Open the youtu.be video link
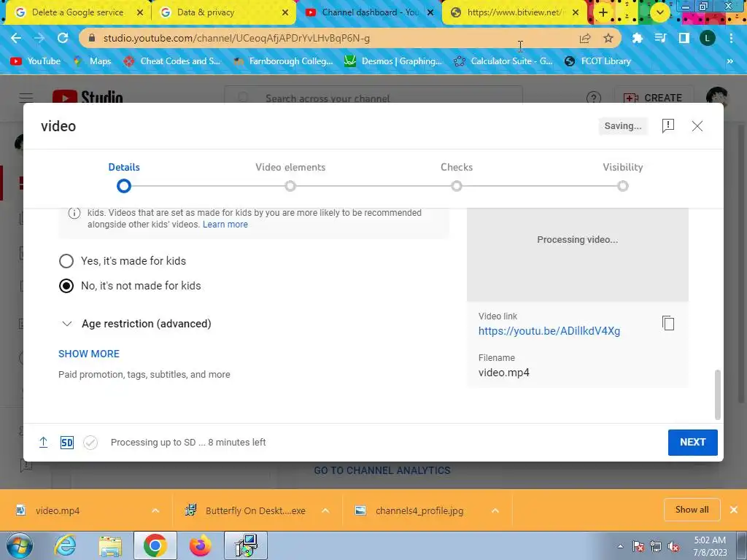 (549, 331)
